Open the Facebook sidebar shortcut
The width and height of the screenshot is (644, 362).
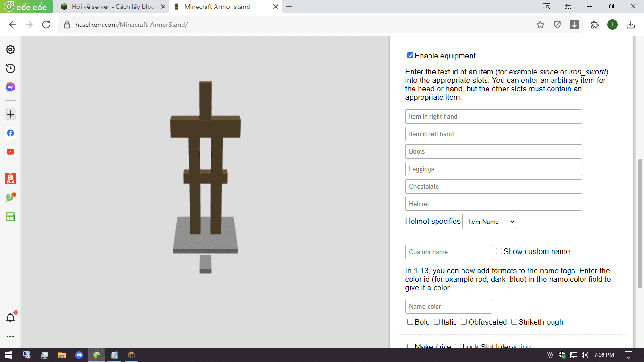(x=10, y=133)
